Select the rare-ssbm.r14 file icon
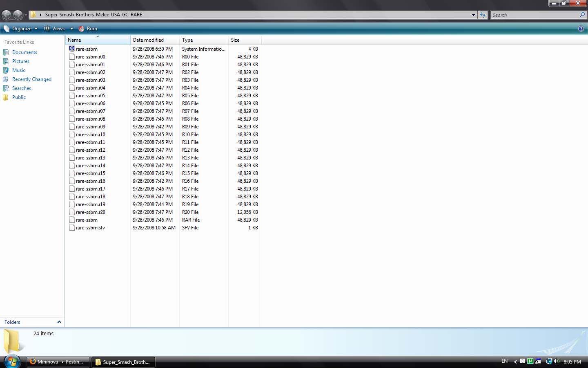This screenshot has height=368, width=588. (x=72, y=166)
